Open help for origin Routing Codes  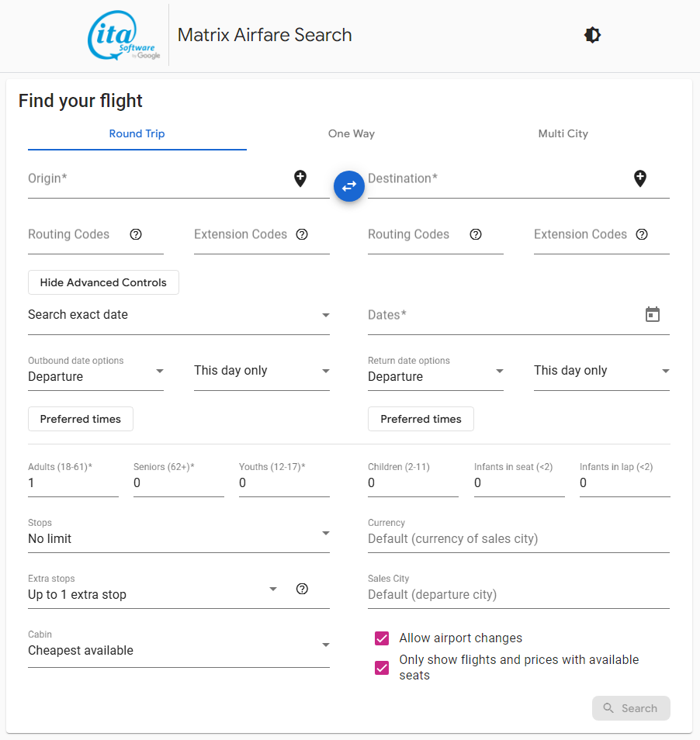click(x=136, y=234)
